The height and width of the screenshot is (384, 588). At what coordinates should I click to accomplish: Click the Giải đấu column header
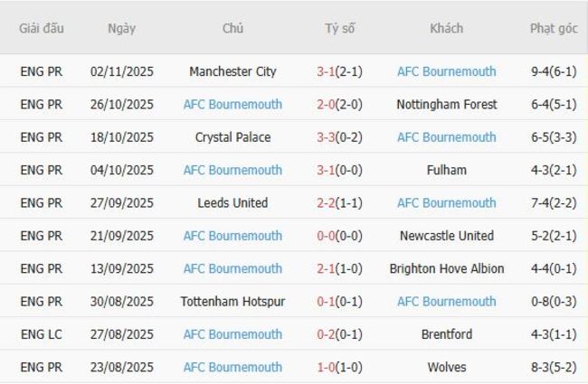click(42, 29)
